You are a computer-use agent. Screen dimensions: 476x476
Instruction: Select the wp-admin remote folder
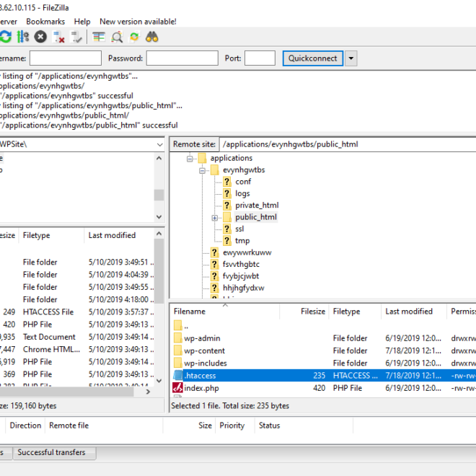tap(323, 338)
